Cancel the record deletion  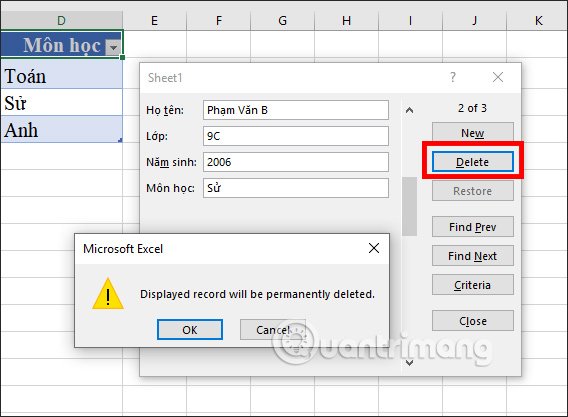click(273, 330)
